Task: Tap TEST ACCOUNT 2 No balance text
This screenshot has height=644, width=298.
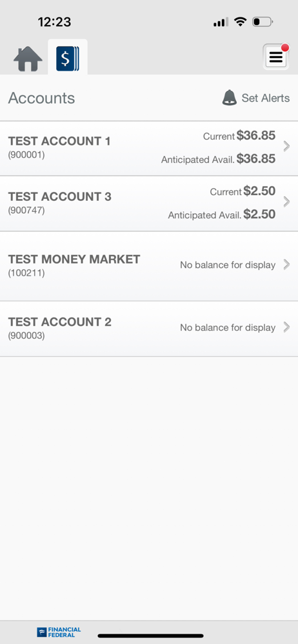Action: click(x=228, y=327)
